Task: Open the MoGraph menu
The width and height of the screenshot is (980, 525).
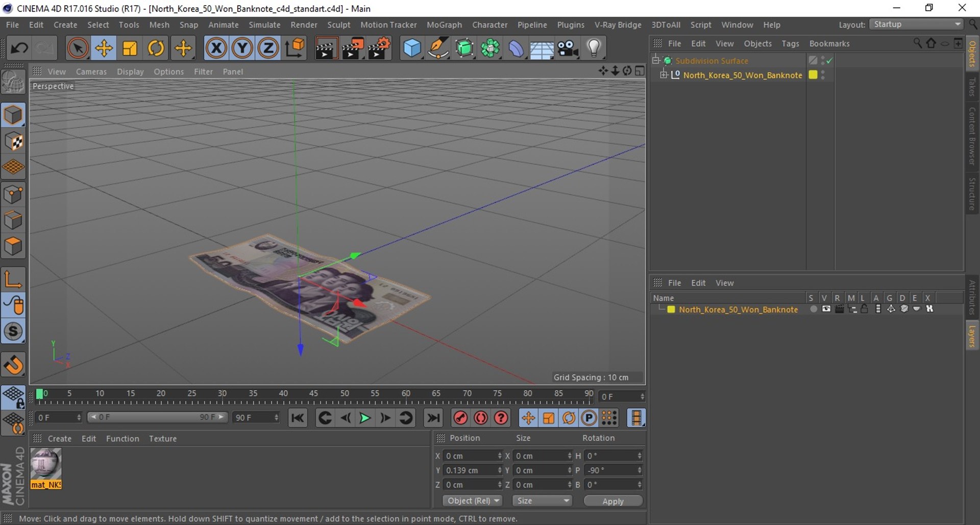Action: (x=444, y=25)
